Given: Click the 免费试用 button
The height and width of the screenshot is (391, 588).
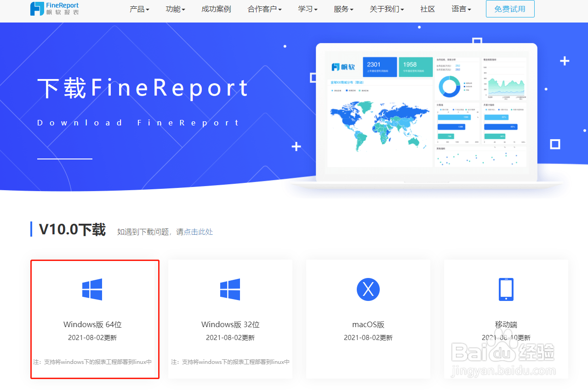Looking at the screenshot, I should (510, 9).
